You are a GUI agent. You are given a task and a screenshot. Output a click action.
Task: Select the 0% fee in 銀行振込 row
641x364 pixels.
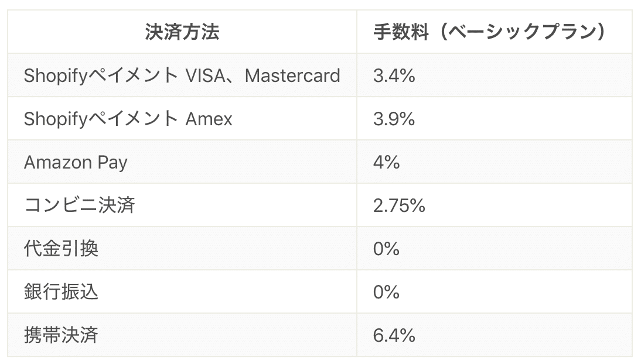[386, 292]
